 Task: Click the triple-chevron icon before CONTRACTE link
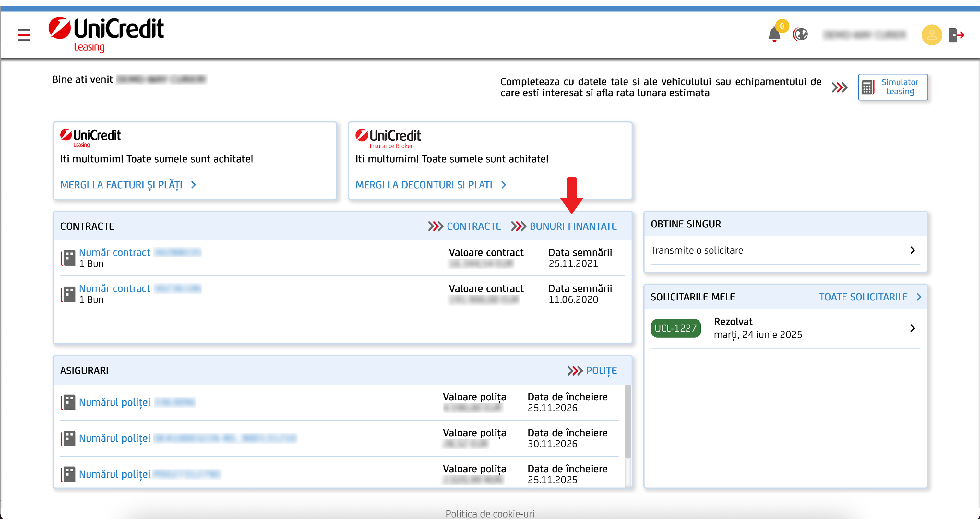pyautogui.click(x=436, y=226)
